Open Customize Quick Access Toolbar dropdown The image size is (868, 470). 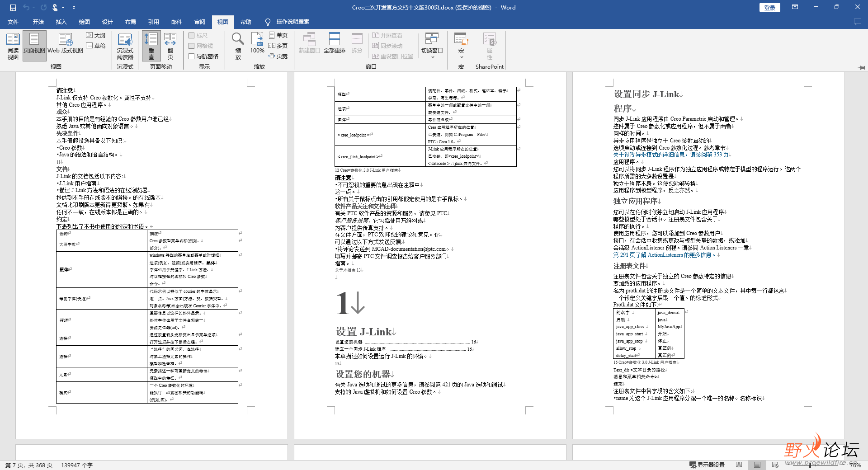(74, 8)
